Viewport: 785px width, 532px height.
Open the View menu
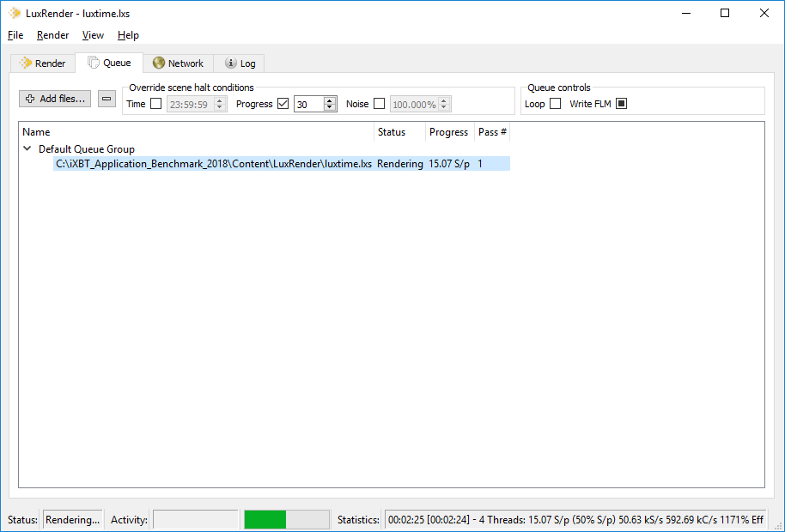[93, 35]
